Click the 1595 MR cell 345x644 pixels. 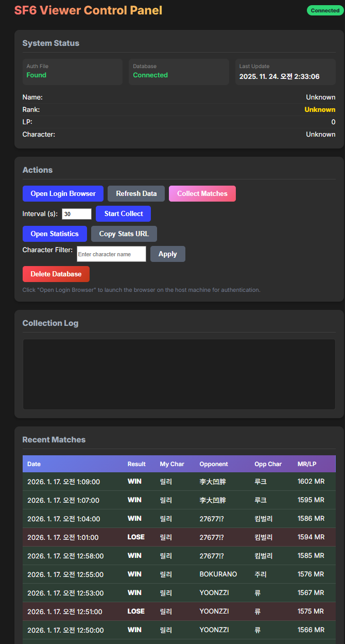pos(311,500)
